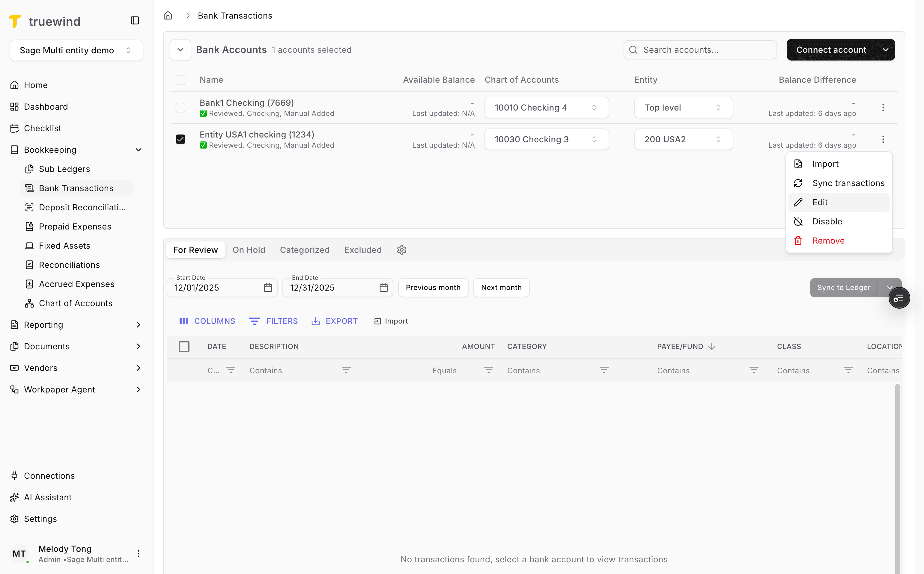The height and width of the screenshot is (574, 924).
Task: Select the checkbox for Bank1 Checking (7669)
Action: [x=180, y=108]
